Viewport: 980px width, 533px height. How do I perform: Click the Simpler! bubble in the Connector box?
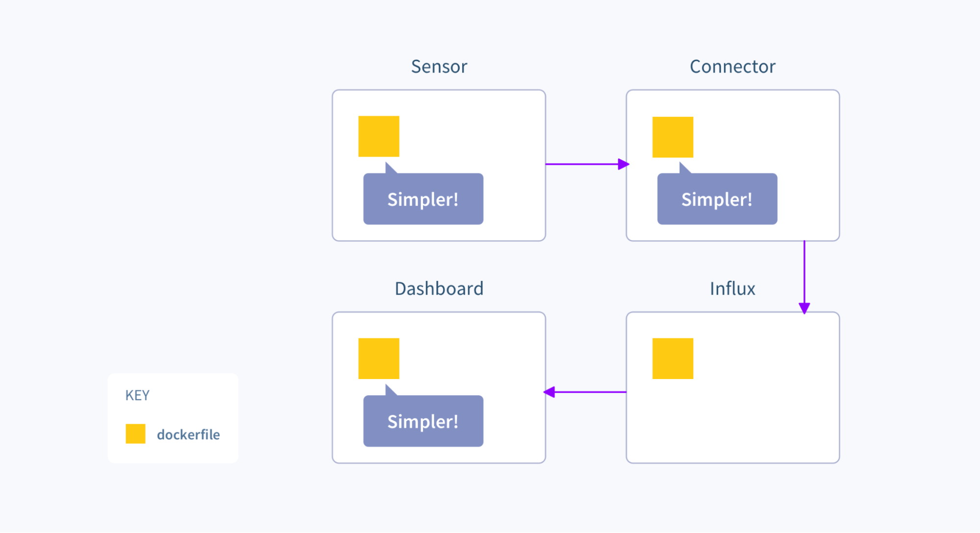(x=717, y=199)
